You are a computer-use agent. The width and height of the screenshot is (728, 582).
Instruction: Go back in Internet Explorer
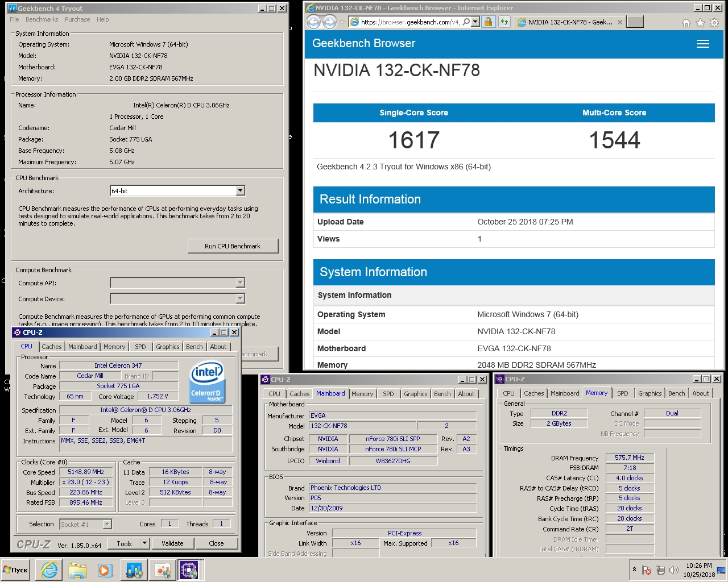[x=313, y=22]
